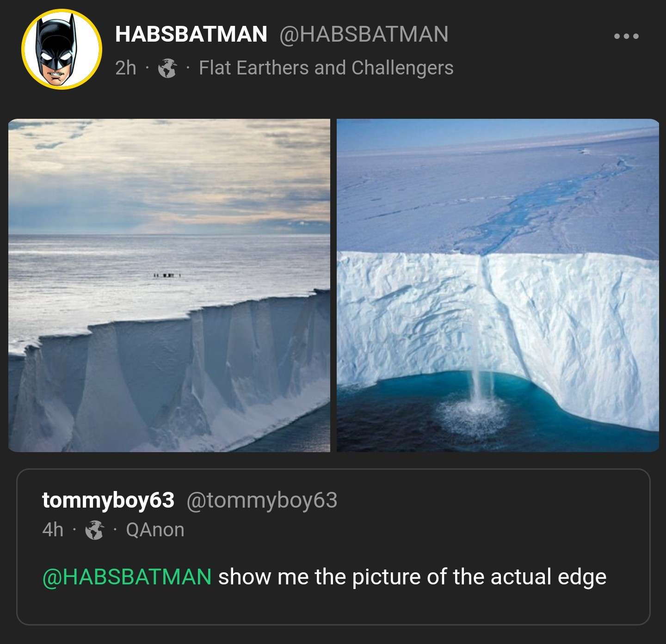Open the 4h quoted post timestamp
The height and width of the screenshot is (644, 666).
coord(53,530)
